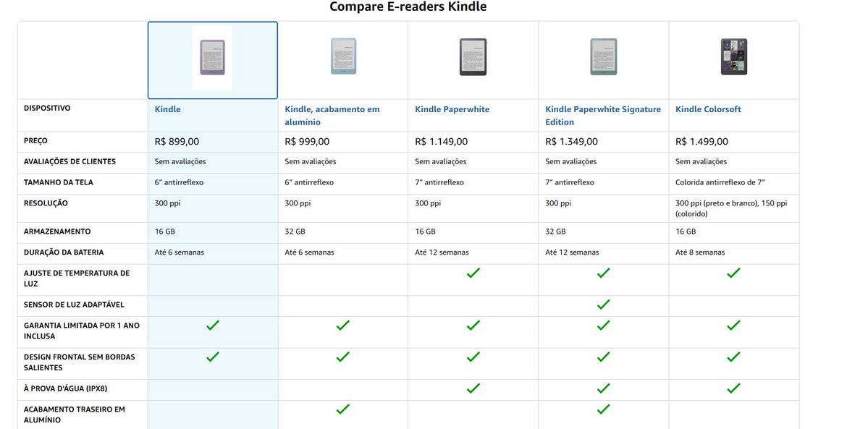Click aluminum back checkmark for aluminum Kindle
This screenshot has width=868, height=429.
[x=343, y=409]
